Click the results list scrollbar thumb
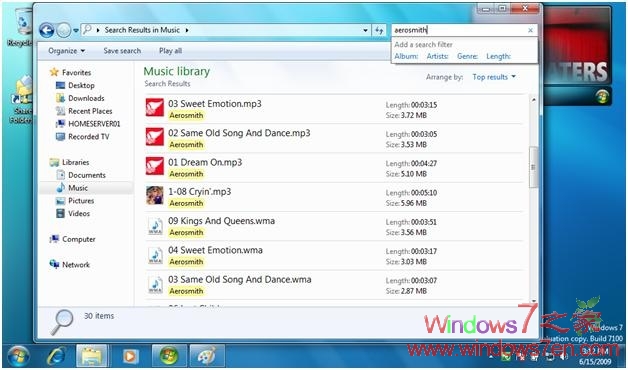Screen dimensions: 628x370 point(533,167)
